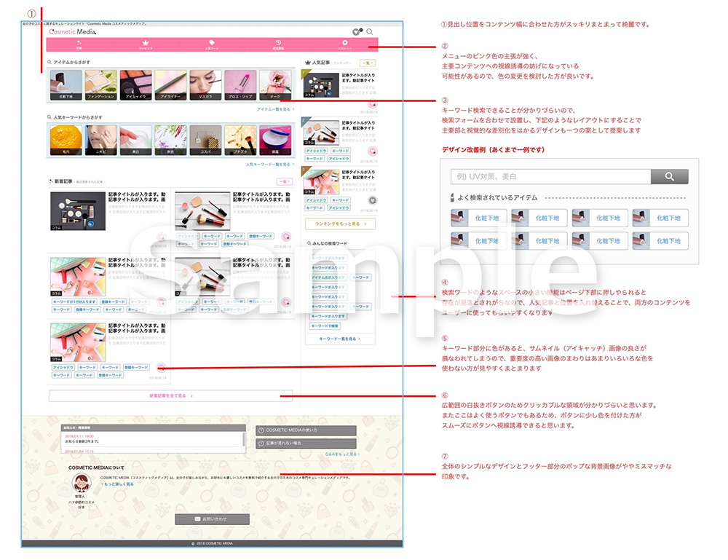Select the マスカラ item thumbnail

[205, 85]
